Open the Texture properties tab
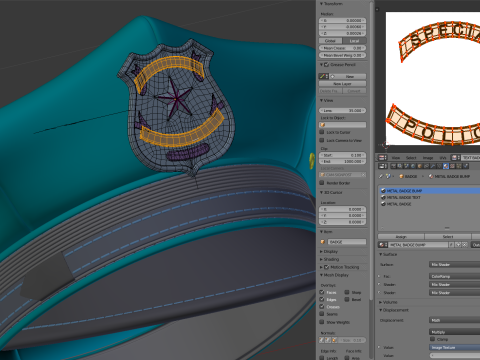Image resolution: width=480 pixels, height=360 pixels. pyautogui.click(x=452, y=166)
